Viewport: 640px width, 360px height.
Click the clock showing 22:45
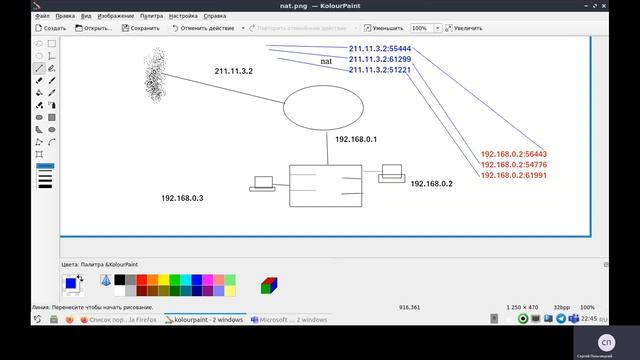589,319
